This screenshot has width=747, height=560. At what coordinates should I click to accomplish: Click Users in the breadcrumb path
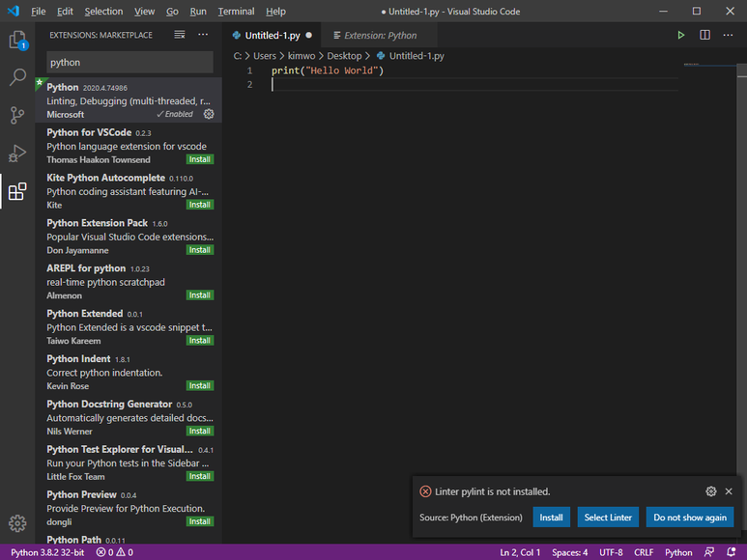coord(265,56)
